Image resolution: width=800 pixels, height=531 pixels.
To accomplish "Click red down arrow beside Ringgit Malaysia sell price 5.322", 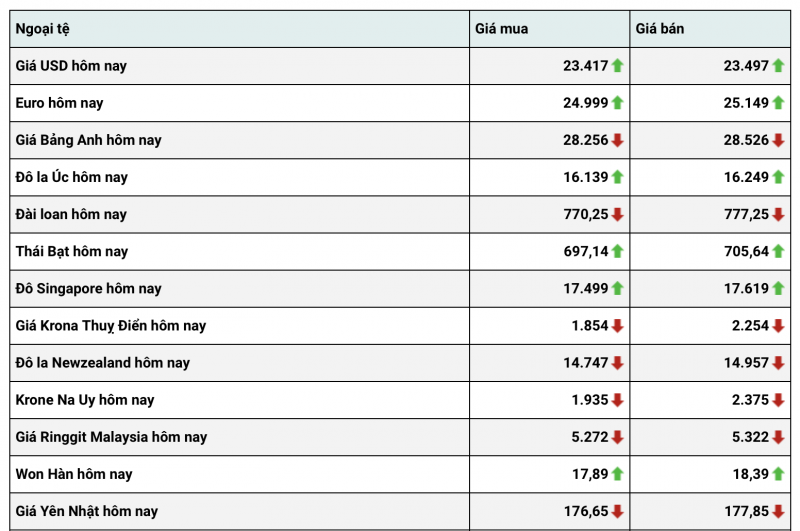I will 778,437.
